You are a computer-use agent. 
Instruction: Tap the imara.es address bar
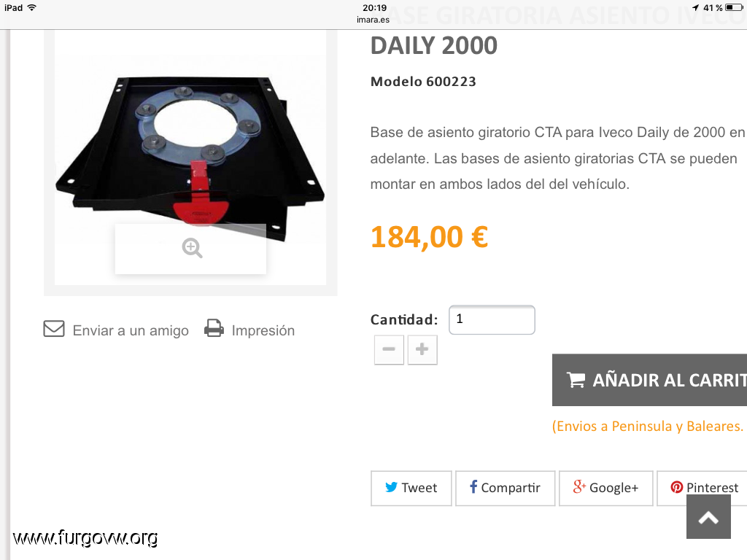373,20
